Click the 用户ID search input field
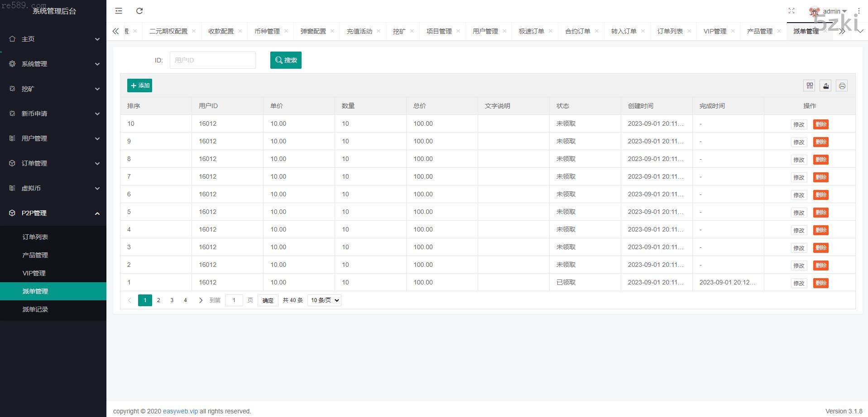The height and width of the screenshot is (417, 868). click(212, 60)
